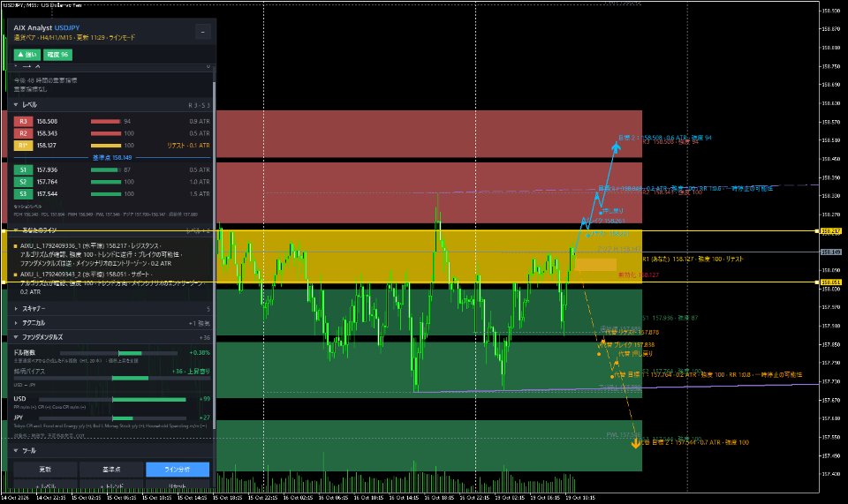Click the +0.38% dollar index value

pyautogui.click(x=200, y=353)
